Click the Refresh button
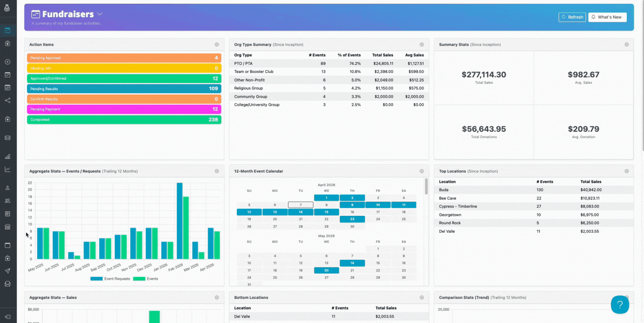The image size is (644, 323). (572, 17)
